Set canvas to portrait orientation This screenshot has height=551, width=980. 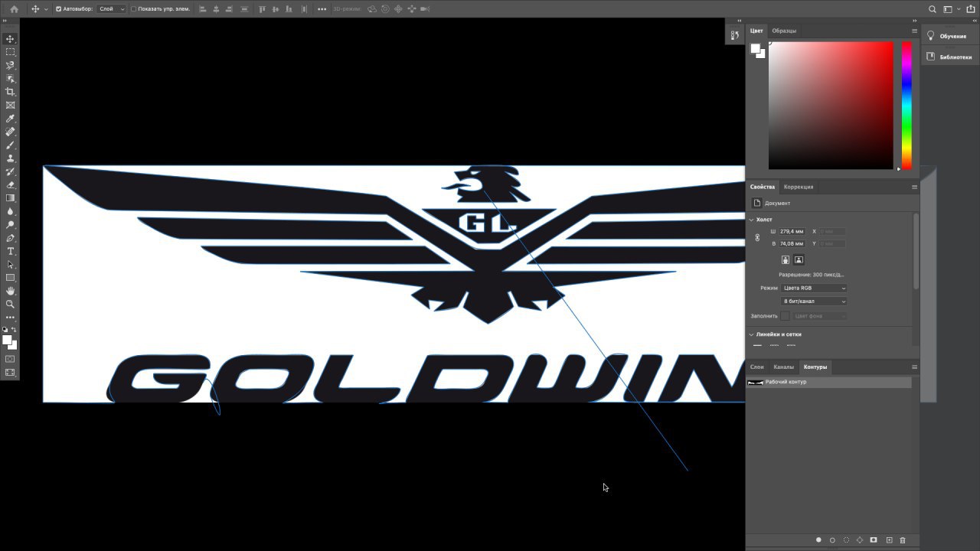pos(786,260)
